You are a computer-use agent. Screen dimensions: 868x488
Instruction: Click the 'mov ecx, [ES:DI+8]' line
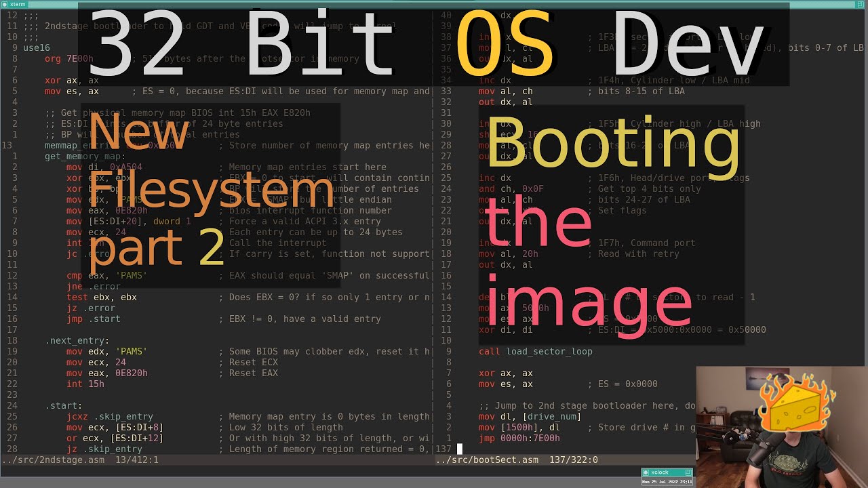click(x=115, y=427)
